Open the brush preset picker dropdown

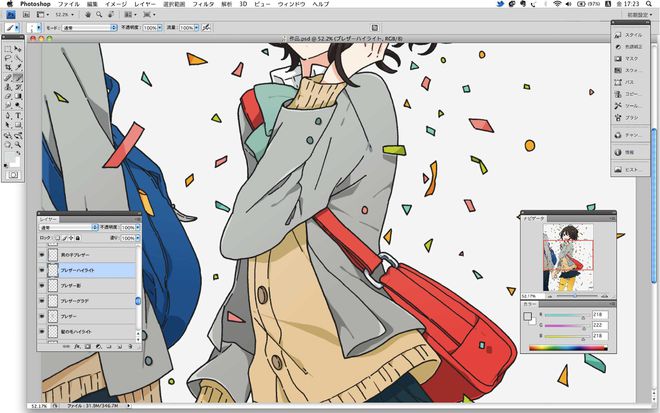tap(39, 27)
